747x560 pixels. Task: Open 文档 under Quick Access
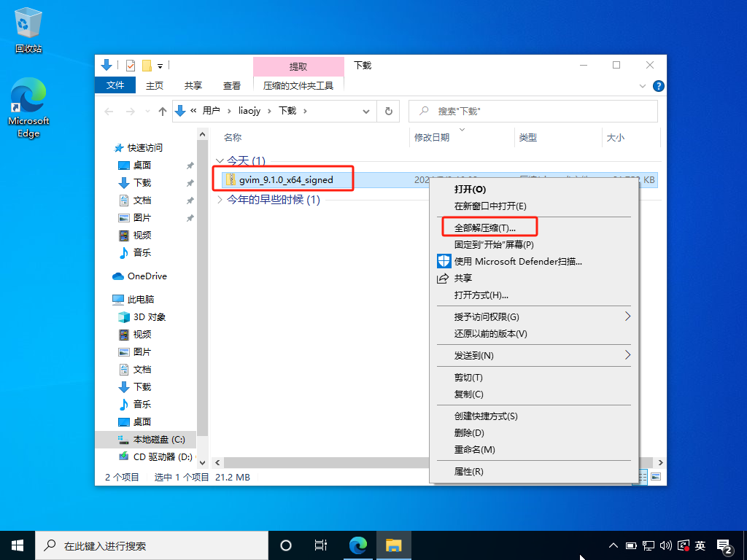coord(135,201)
